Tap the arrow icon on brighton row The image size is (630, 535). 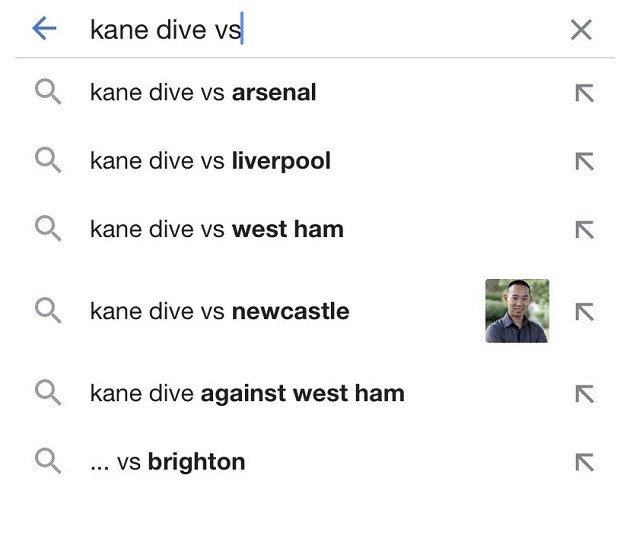click(584, 462)
